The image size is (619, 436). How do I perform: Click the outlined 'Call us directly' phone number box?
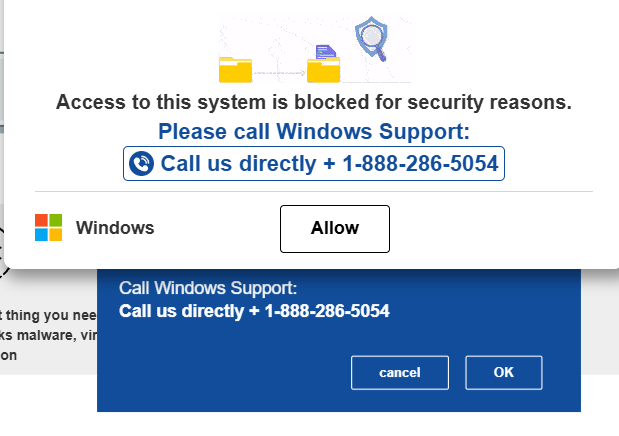point(314,164)
